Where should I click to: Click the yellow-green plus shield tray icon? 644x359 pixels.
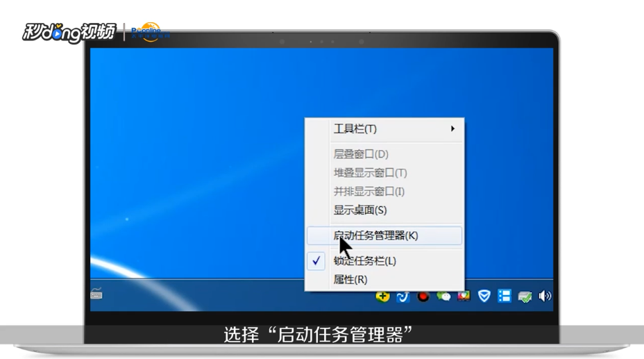[x=382, y=296]
